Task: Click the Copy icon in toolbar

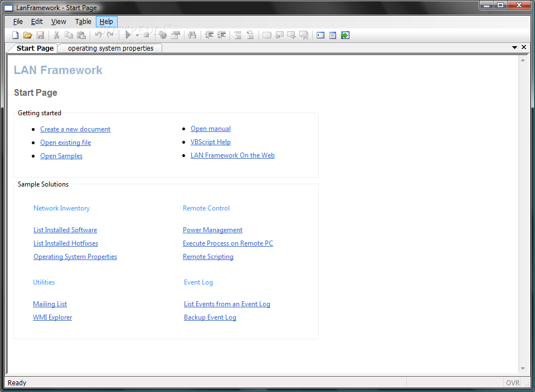Action: (x=69, y=35)
